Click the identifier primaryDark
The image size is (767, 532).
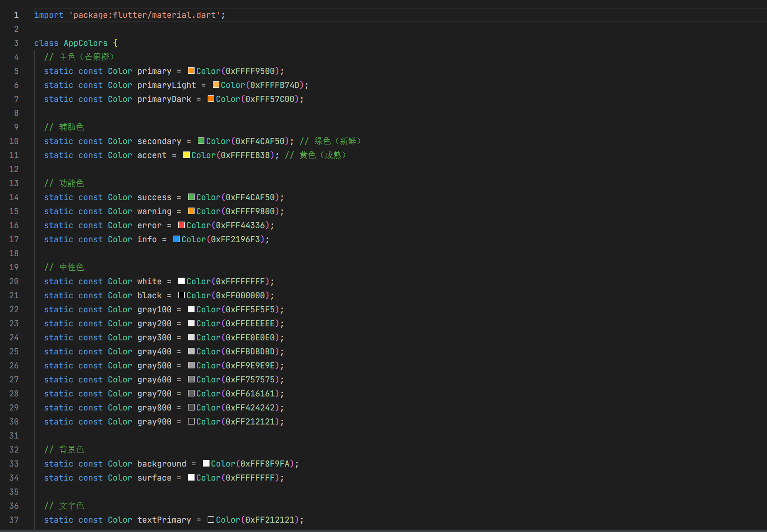164,99
